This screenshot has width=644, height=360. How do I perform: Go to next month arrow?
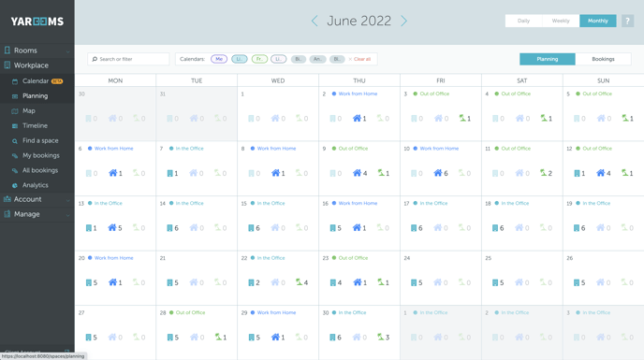click(x=404, y=21)
